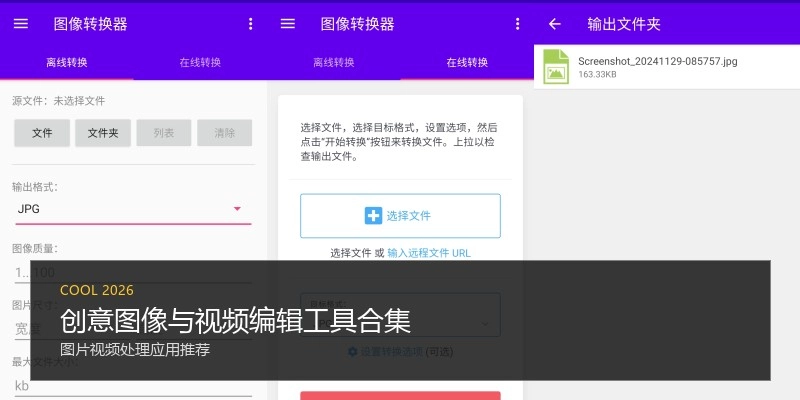Click the blue plus icon beside 选择文件

[x=373, y=215]
